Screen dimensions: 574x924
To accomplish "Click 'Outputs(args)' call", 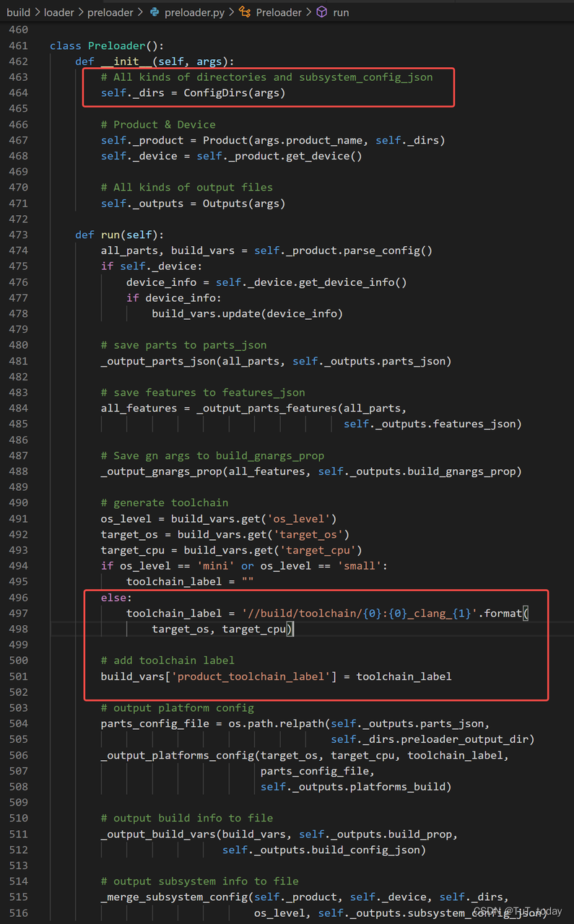I will (x=244, y=203).
